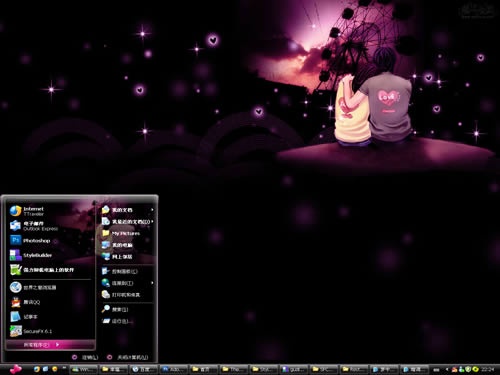The width and height of the screenshot is (500, 375).
Task: Switch to the taskbar browser window button
Action: click(144, 369)
